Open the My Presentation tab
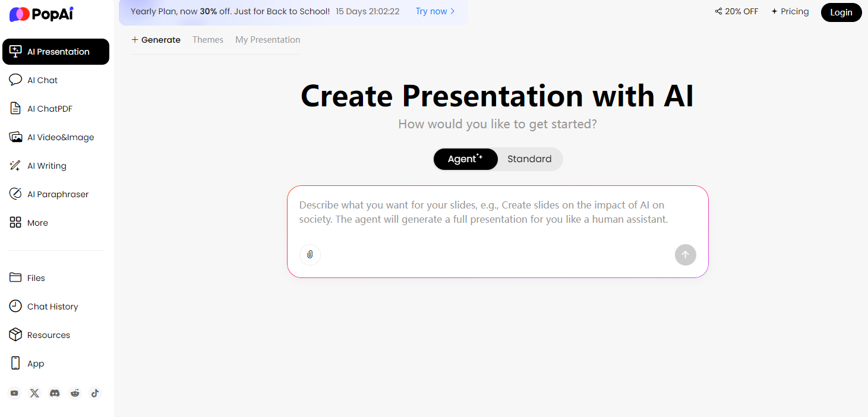 coord(267,39)
